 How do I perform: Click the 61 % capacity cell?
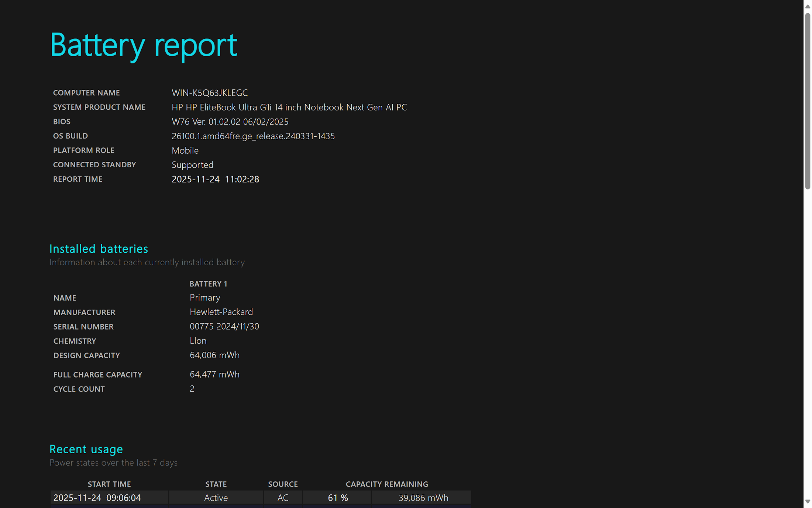pyautogui.click(x=337, y=498)
